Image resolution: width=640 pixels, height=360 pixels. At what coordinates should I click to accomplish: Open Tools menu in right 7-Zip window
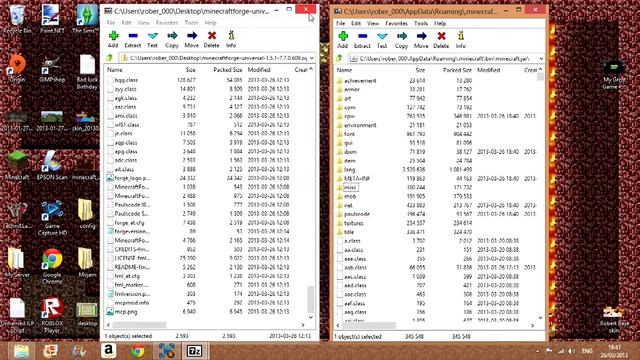(x=420, y=24)
